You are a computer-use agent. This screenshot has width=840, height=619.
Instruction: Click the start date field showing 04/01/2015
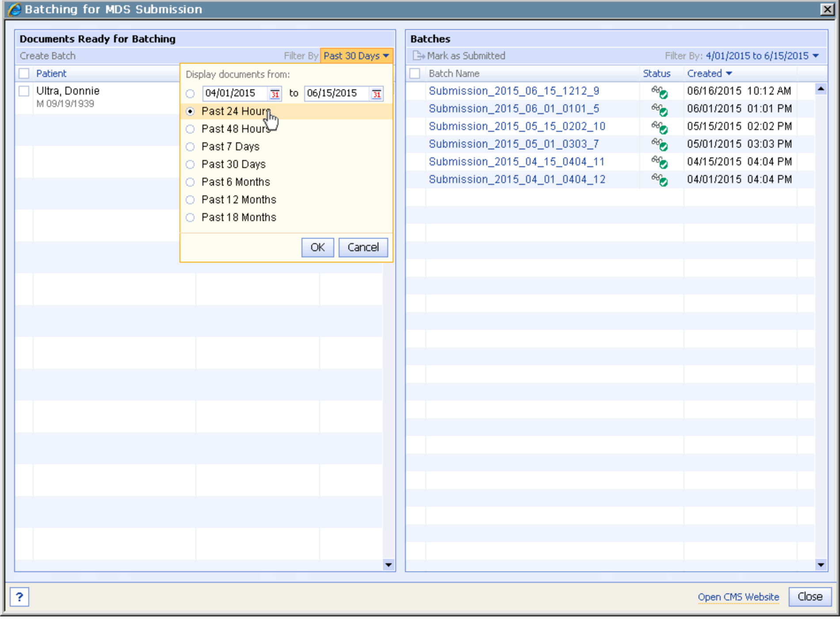pyautogui.click(x=234, y=93)
